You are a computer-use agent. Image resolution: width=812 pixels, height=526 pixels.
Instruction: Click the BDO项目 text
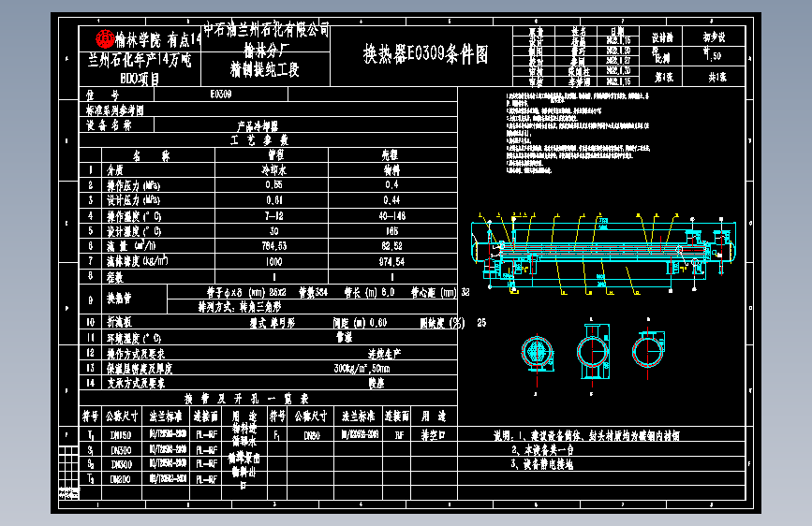[x=140, y=79]
